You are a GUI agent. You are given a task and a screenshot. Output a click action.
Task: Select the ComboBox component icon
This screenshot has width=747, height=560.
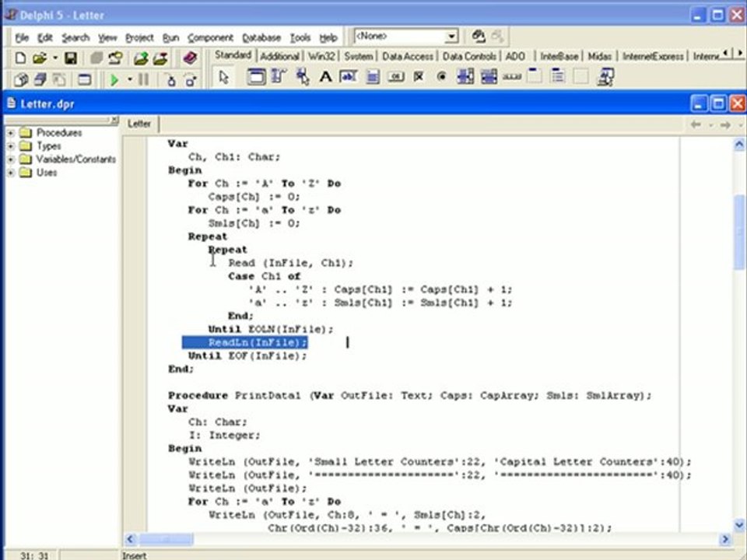[489, 77]
